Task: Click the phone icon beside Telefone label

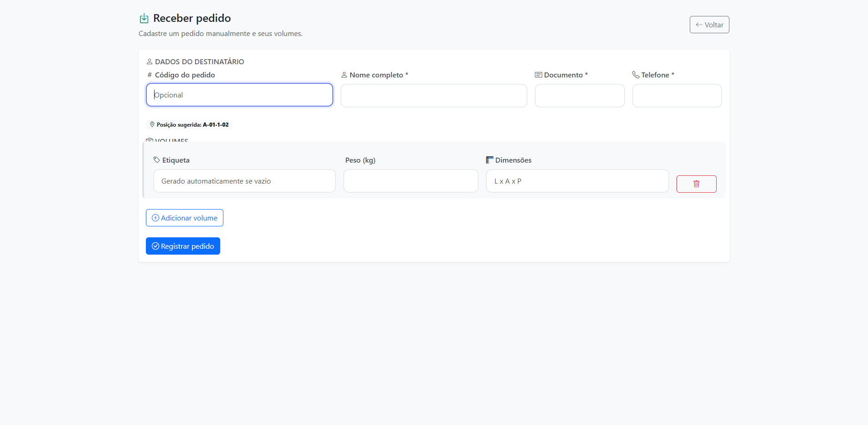Action: pyautogui.click(x=635, y=75)
